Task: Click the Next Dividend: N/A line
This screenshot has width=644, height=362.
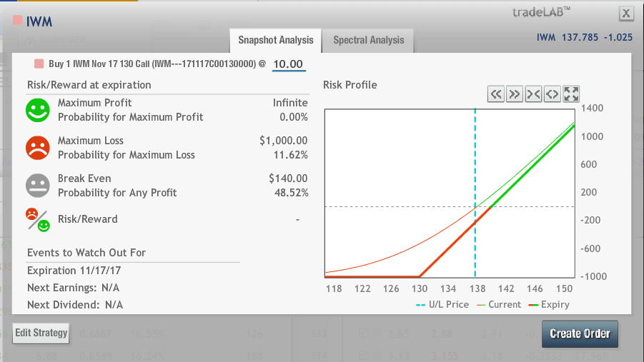Action: click(x=75, y=305)
